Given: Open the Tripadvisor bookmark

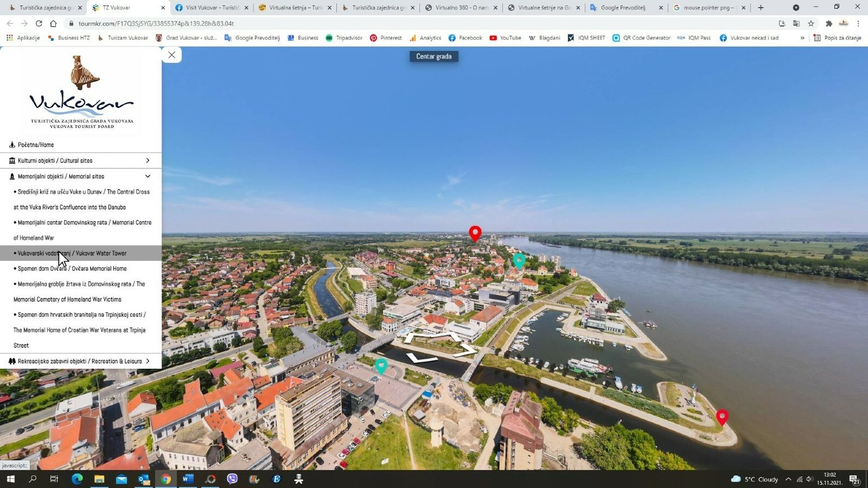Looking at the screenshot, I should pyautogui.click(x=344, y=38).
